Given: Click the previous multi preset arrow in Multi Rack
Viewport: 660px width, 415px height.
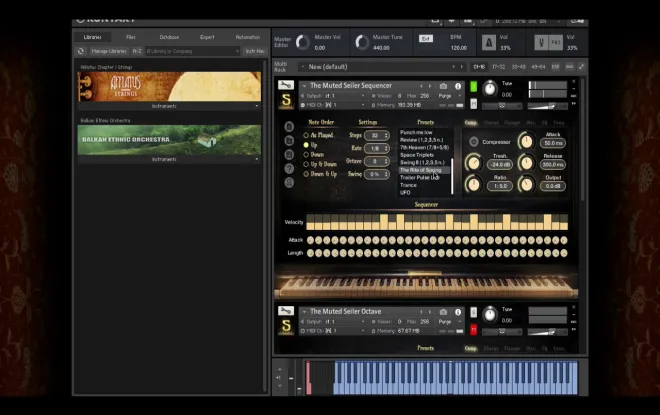Looking at the screenshot, I should (453, 67).
